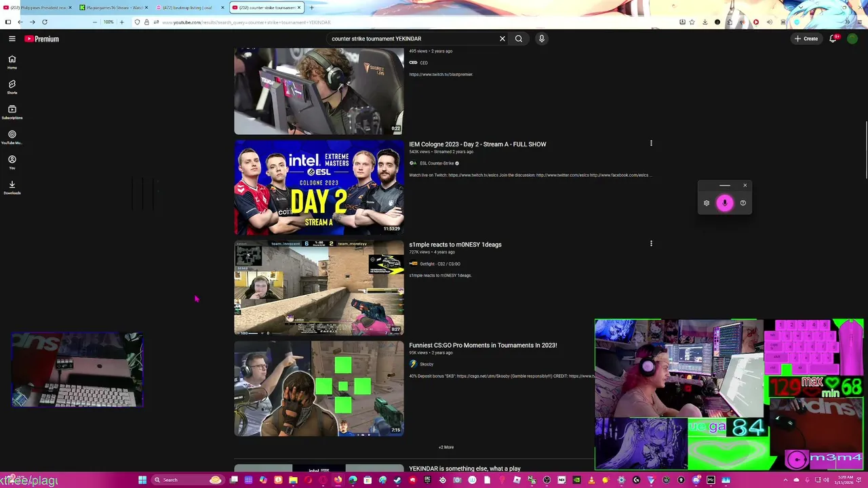This screenshot has height=488, width=868.
Task: Open help icon in voice widget
Action: [743, 203]
